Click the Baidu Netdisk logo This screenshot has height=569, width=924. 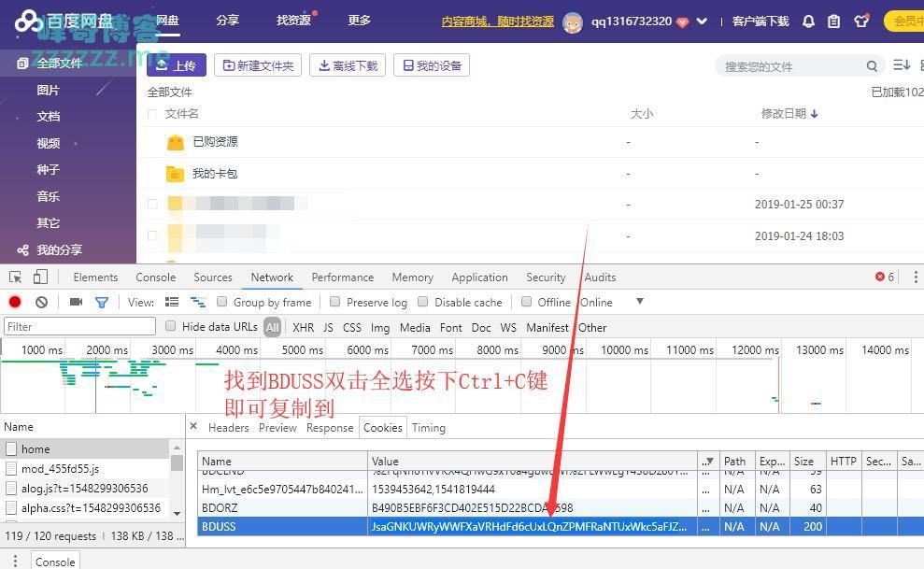(64, 21)
